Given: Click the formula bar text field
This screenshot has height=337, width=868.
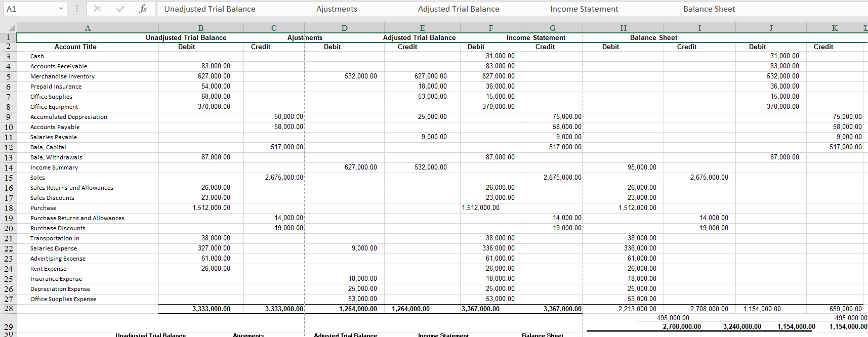Looking at the screenshot, I should 511,9.
